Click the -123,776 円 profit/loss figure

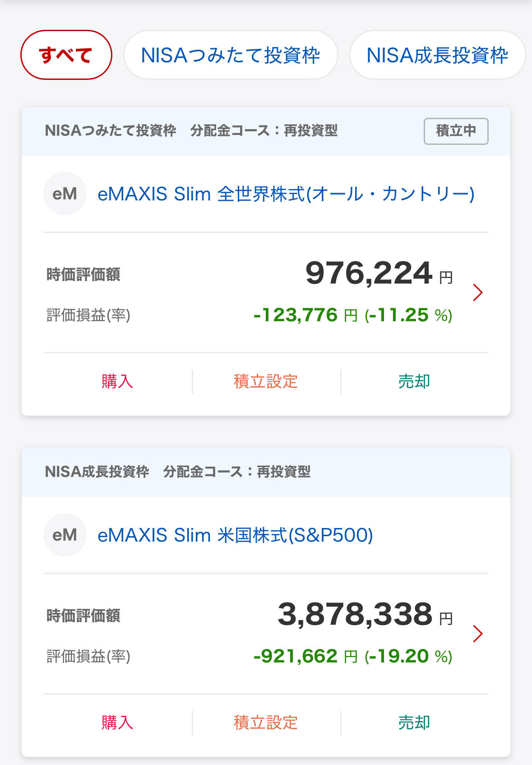tap(305, 315)
